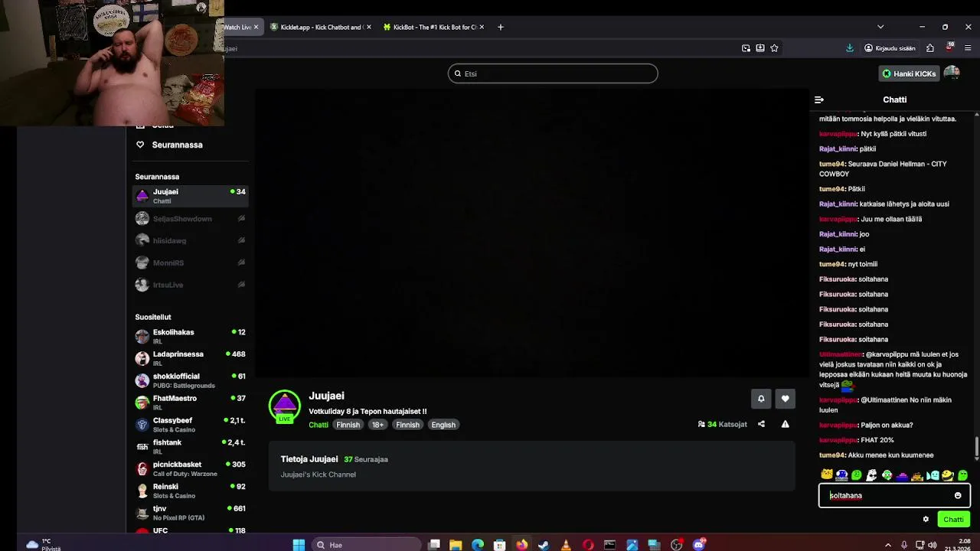The width and height of the screenshot is (980, 551).
Task: Open offline channel hiisidawg
Action: coord(190,240)
